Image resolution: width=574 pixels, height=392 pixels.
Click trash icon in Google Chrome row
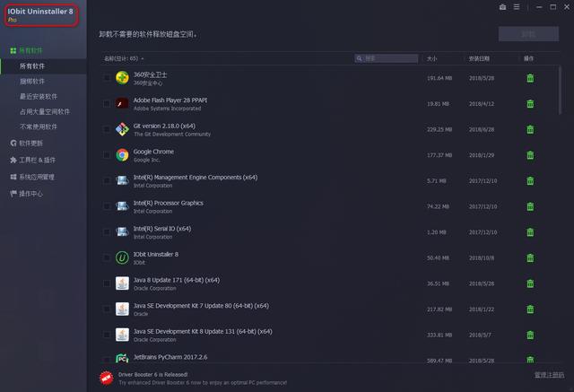click(x=530, y=155)
